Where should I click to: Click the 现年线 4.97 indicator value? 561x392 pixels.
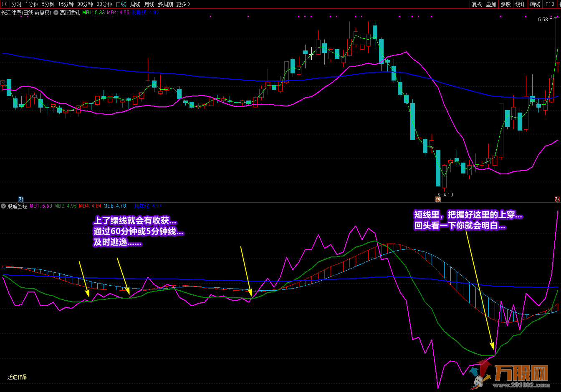[148, 206]
